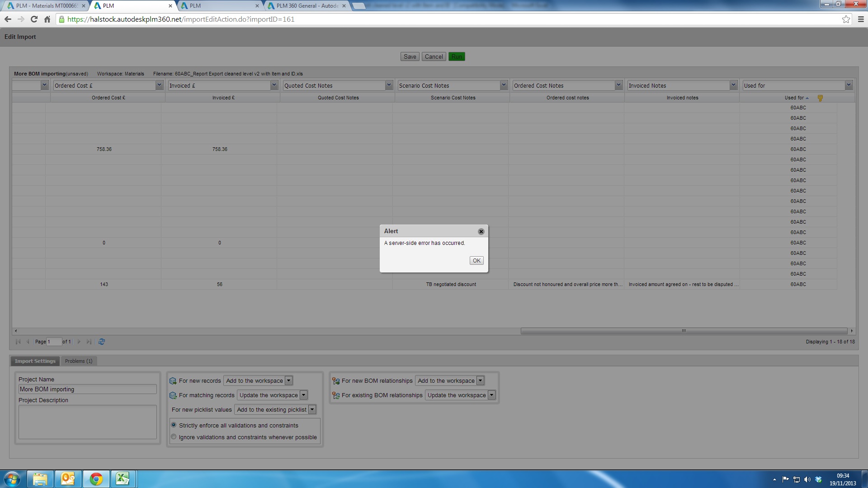Click the horizontal scrollbar thumb of the grid
This screenshot has width=868, height=488.
tap(684, 331)
